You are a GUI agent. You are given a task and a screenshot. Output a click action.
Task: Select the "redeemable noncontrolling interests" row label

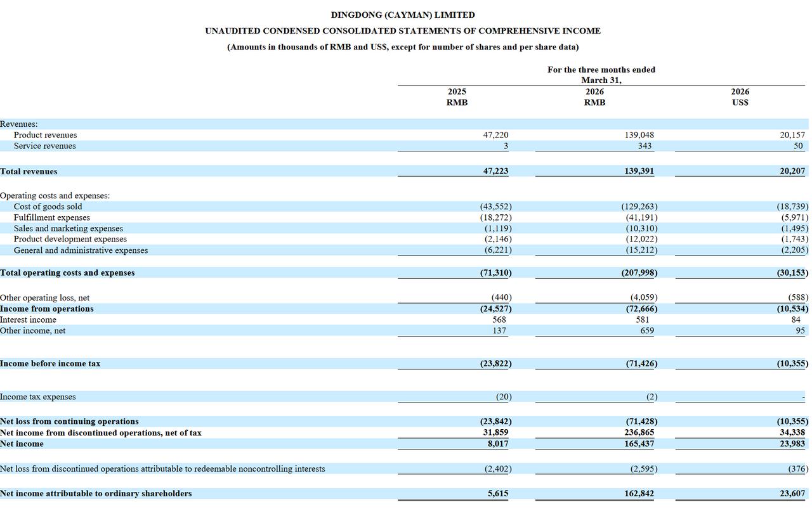[x=162, y=468]
